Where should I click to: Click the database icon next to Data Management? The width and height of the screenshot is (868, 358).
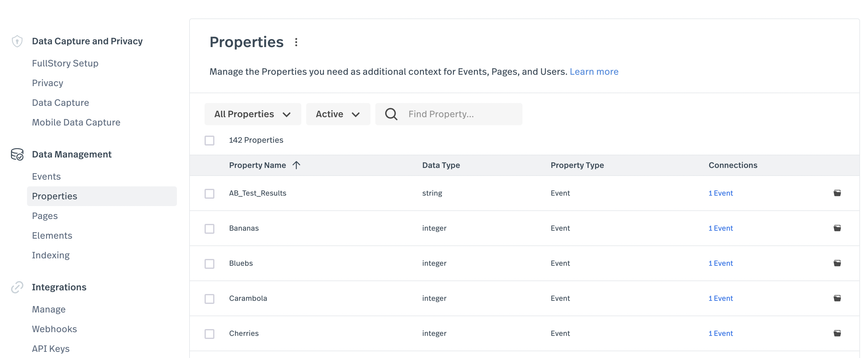point(17,154)
